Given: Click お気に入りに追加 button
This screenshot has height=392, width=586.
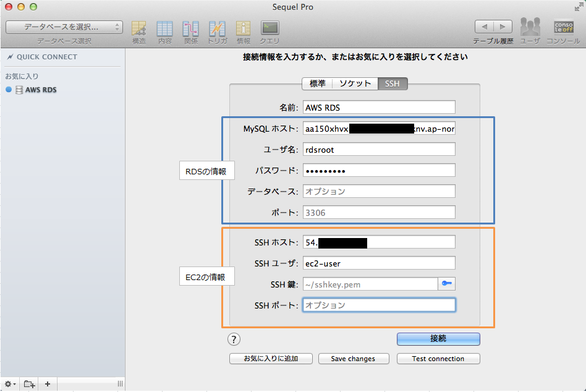Looking at the screenshot, I should (271, 359).
